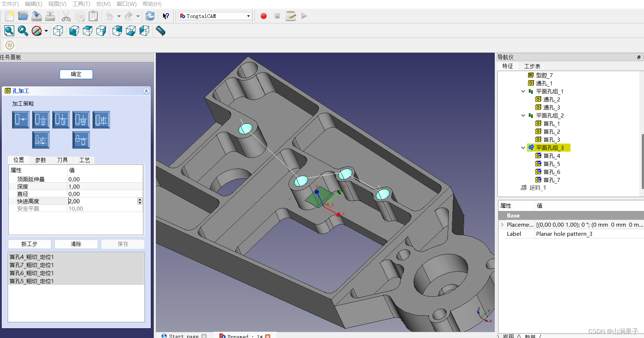Click the 保存 button
Screen dimensions: 644x338
click(x=123, y=244)
